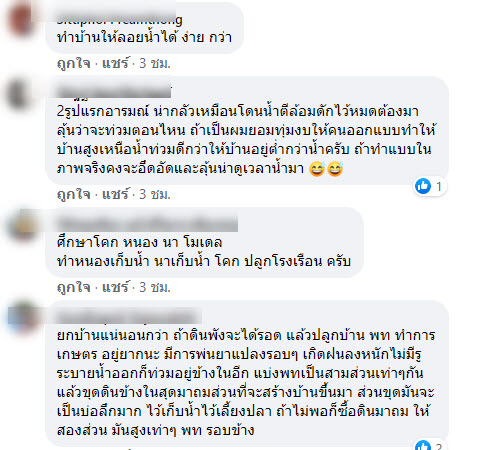Click avatar of the ทำบ้านให้ลอยน้ำได้ commenter

[x=21, y=19]
